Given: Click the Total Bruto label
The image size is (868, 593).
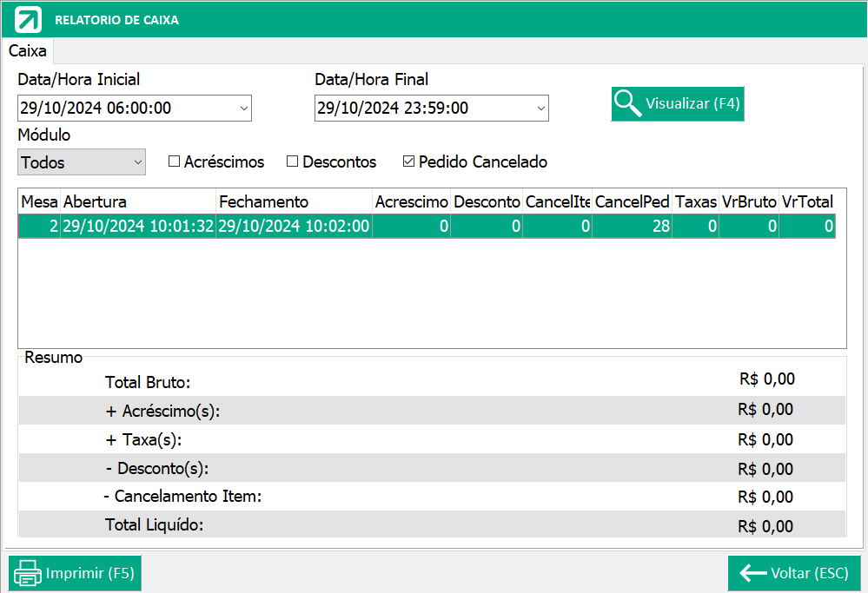Looking at the screenshot, I should pyautogui.click(x=148, y=382).
